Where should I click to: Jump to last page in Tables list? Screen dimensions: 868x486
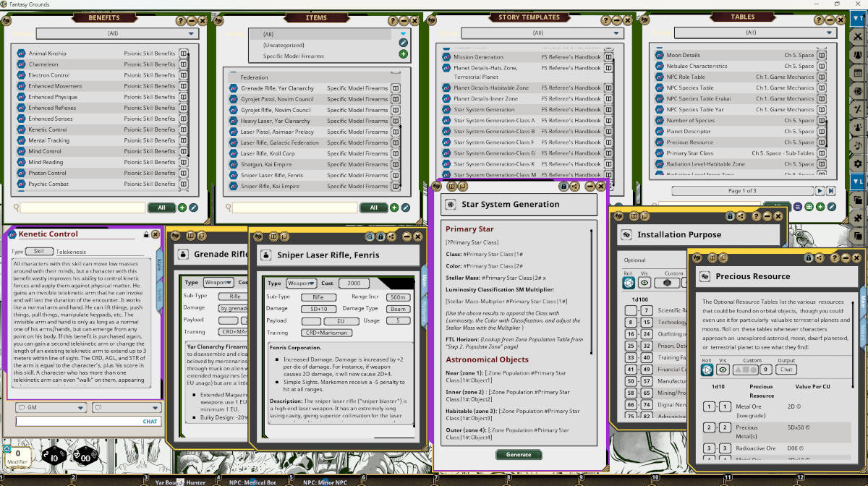[x=831, y=190]
